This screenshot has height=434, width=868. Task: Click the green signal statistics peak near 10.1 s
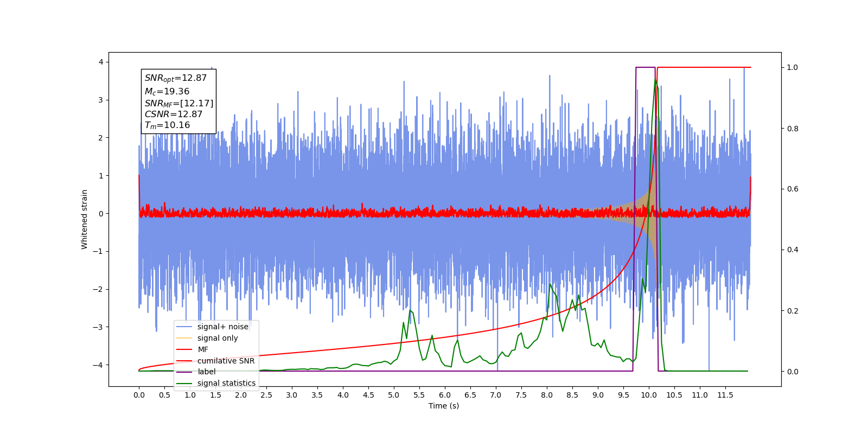[655, 79]
